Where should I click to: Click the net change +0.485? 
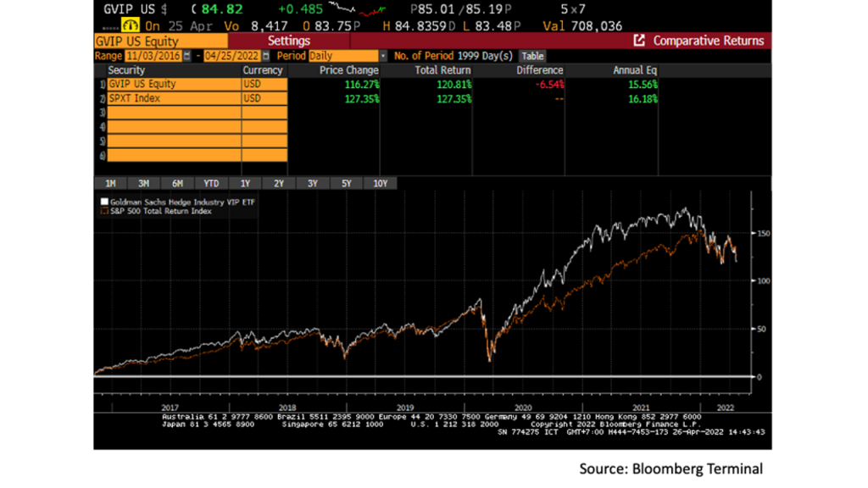[x=300, y=8]
